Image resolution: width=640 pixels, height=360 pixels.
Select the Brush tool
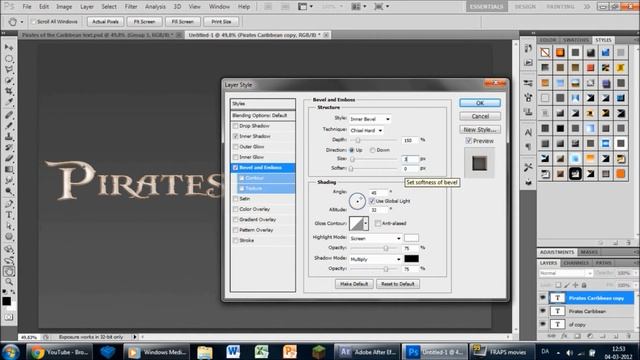click(9, 126)
